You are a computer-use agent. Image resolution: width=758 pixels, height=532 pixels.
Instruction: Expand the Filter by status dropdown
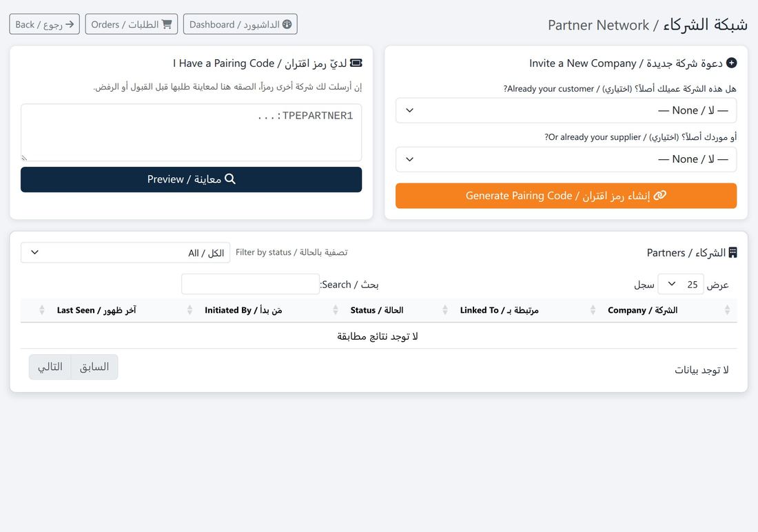click(125, 252)
